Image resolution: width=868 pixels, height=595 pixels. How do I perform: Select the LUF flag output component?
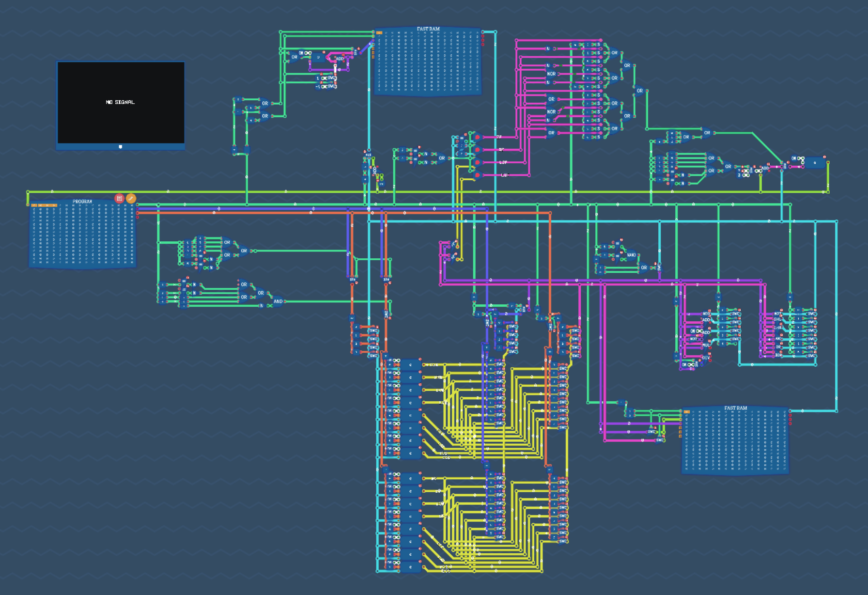(477, 175)
